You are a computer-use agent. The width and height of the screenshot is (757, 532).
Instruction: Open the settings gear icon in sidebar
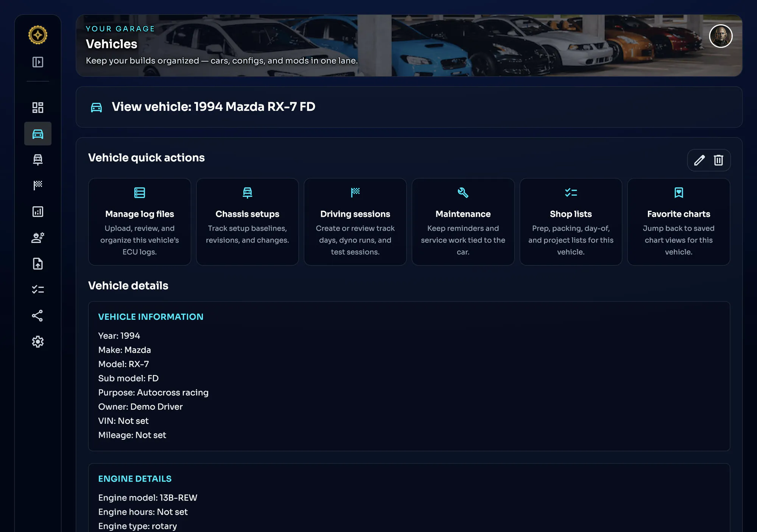pyautogui.click(x=38, y=342)
